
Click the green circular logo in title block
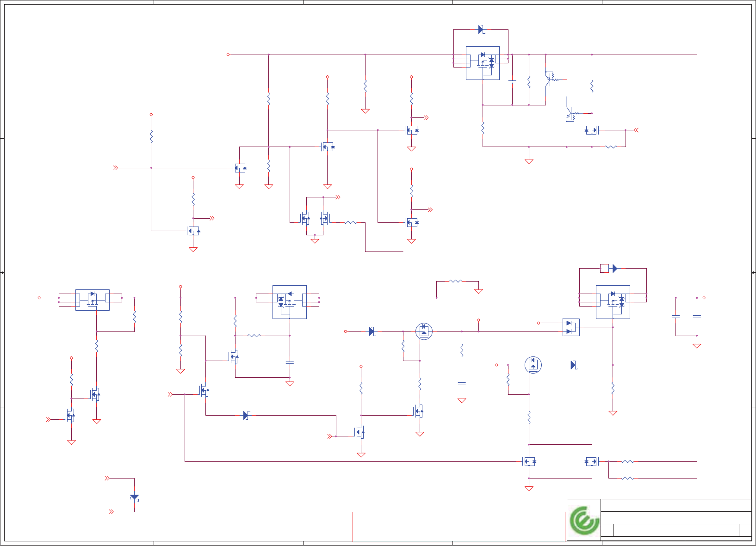584,520
